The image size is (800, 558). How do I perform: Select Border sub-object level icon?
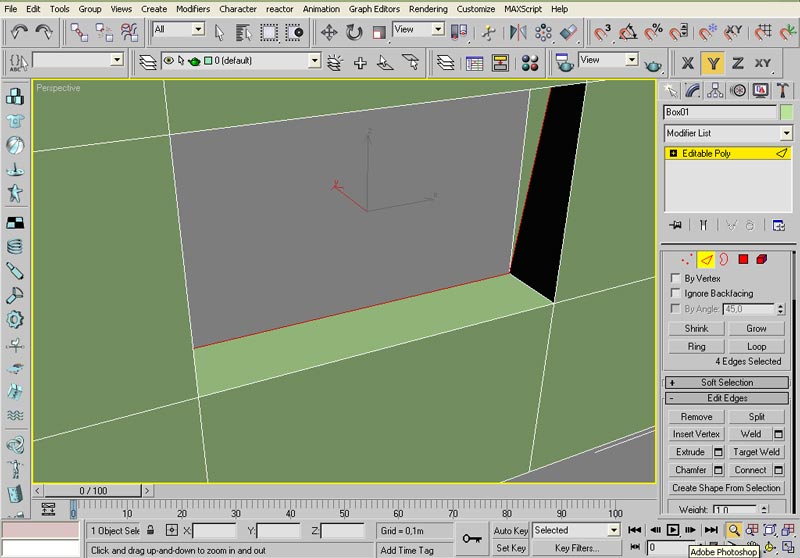pyautogui.click(x=724, y=260)
